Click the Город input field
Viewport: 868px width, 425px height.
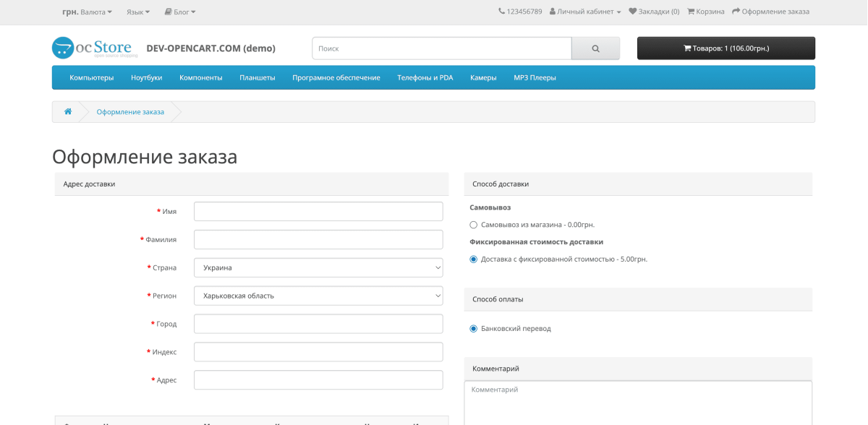click(318, 324)
